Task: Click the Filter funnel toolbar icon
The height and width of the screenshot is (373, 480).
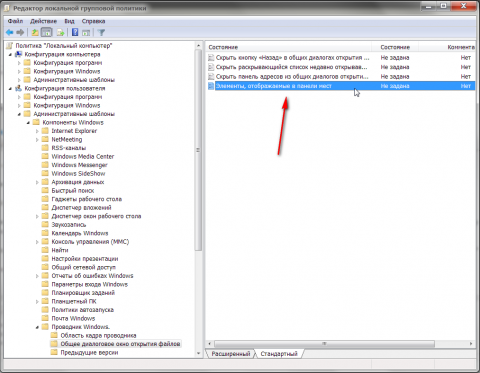Action: coord(101,32)
